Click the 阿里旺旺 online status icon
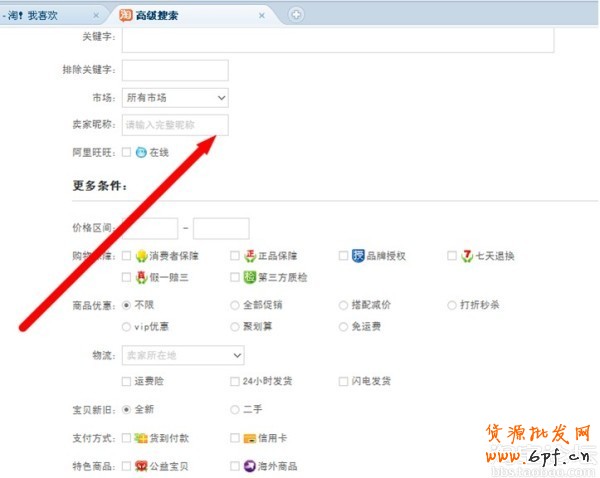This screenshot has width=600, height=478. (141, 152)
